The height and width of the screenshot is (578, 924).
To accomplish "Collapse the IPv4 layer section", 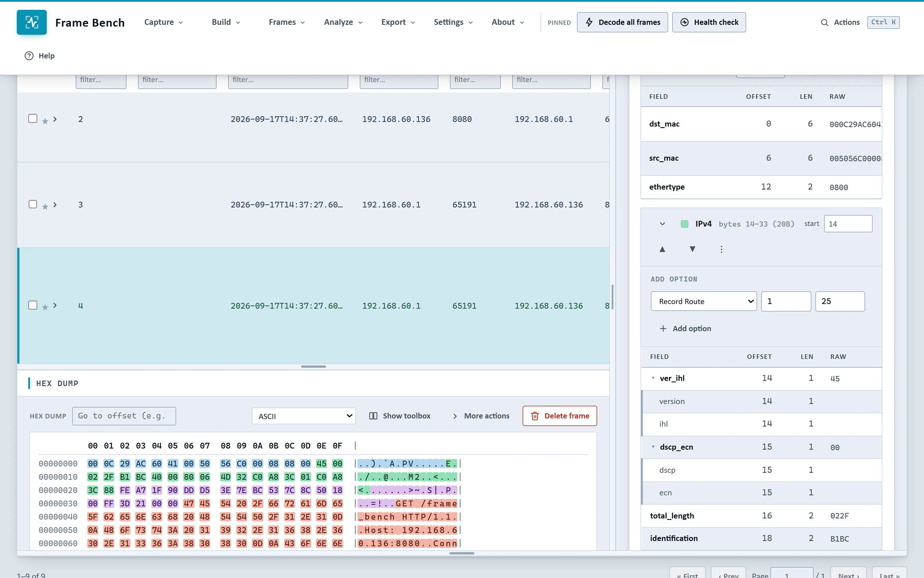I will click(662, 224).
